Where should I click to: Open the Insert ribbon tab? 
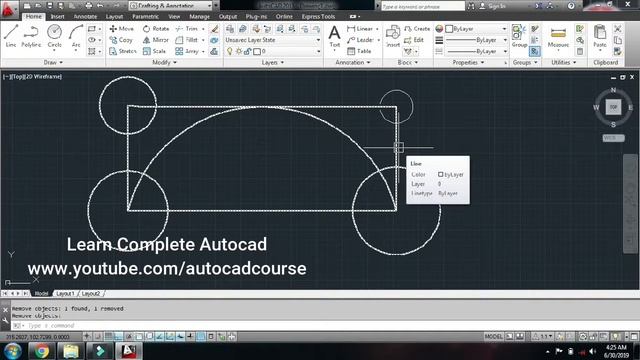[x=58, y=16]
